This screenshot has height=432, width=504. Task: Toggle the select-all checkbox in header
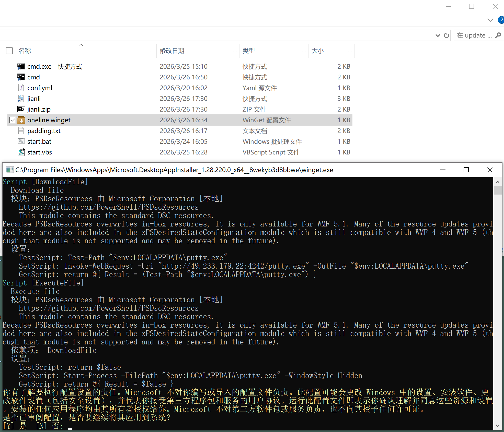pyautogui.click(x=9, y=51)
